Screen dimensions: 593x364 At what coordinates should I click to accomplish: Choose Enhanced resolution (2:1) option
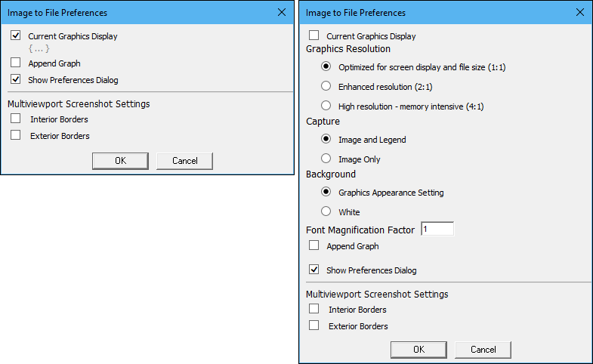coord(326,86)
